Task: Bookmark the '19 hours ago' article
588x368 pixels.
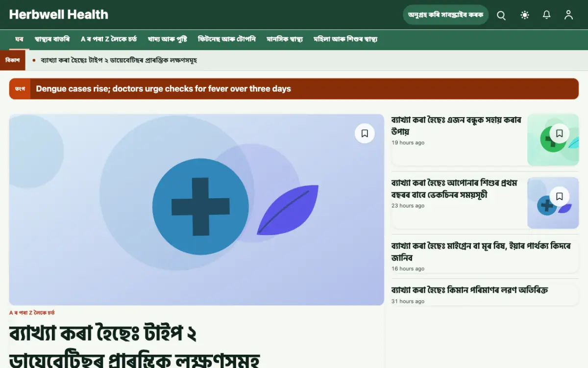Action: pos(559,133)
